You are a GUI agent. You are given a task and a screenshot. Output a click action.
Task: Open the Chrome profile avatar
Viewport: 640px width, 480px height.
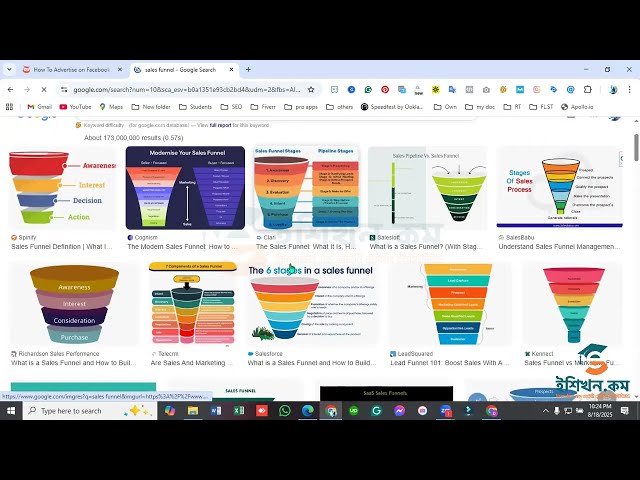pyautogui.click(x=612, y=89)
